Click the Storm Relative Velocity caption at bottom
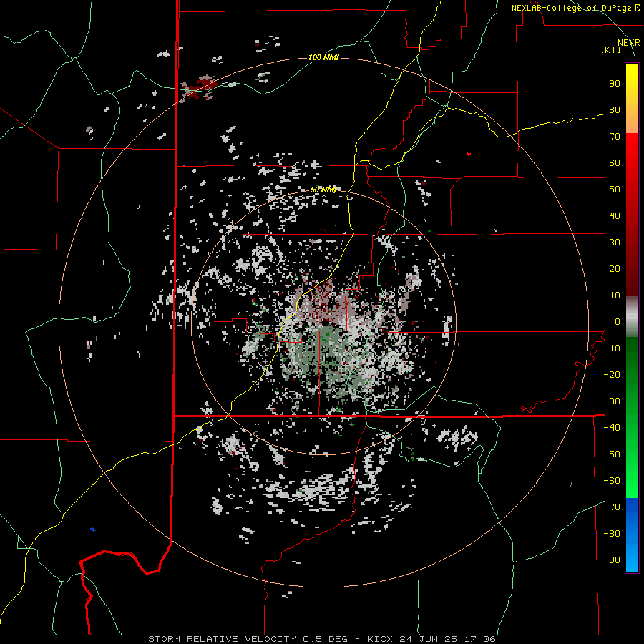Viewport: 644px width, 644px height. click(321, 639)
